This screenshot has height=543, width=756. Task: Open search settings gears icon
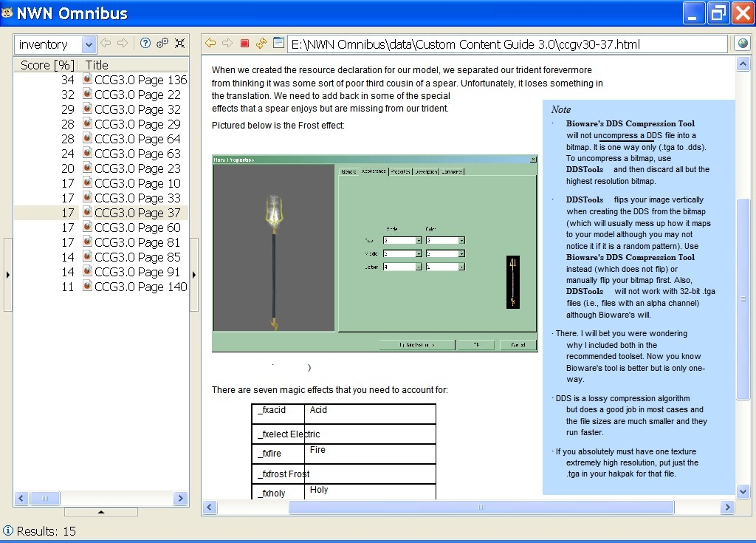coord(162,44)
